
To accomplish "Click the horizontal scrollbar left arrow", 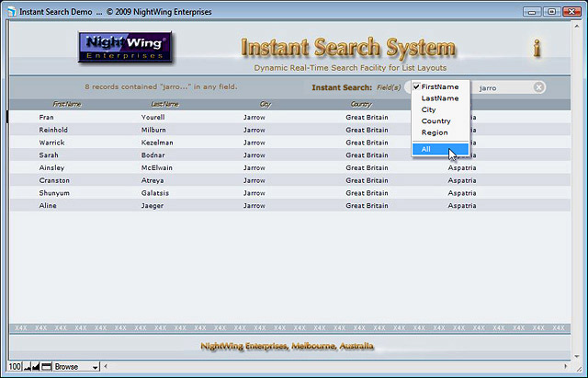I will pos(106,366).
